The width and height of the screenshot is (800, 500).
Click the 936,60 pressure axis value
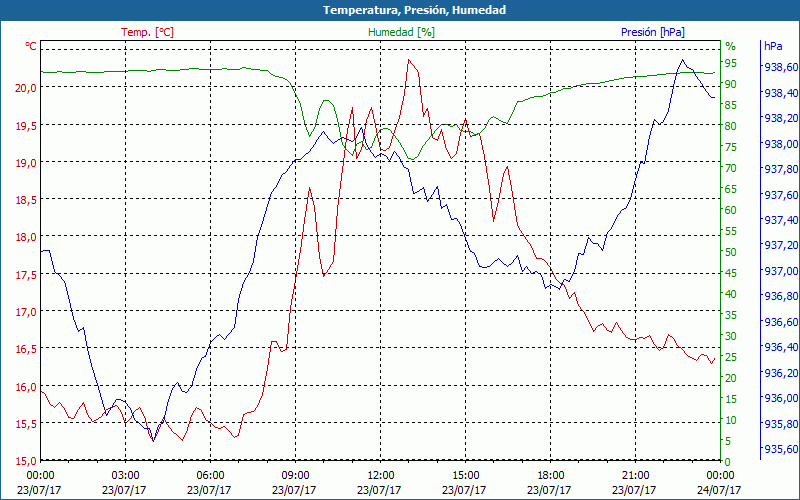tap(781, 322)
